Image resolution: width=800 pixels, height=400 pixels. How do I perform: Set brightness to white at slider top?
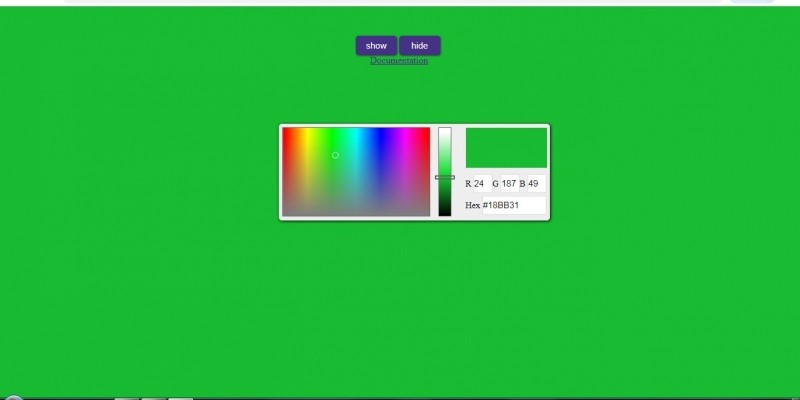pyautogui.click(x=445, y=130)
